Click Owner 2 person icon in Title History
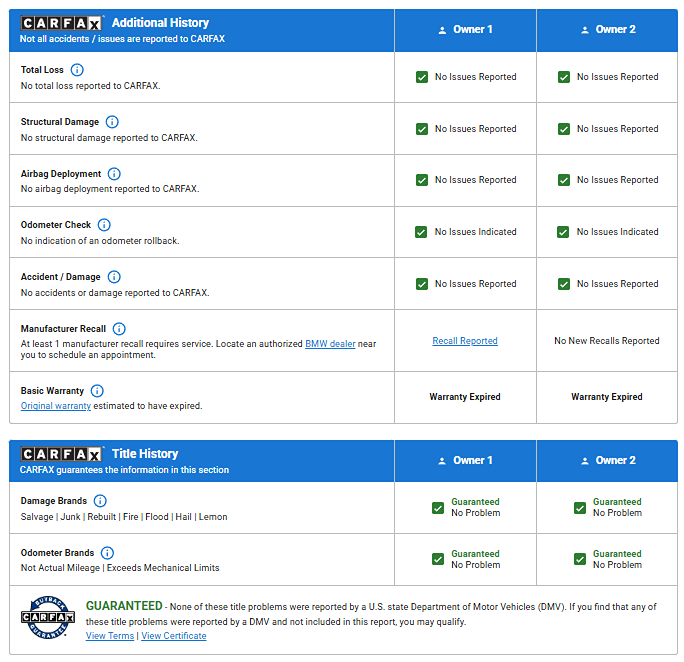684x662 pixels. [x=585, y=461]
